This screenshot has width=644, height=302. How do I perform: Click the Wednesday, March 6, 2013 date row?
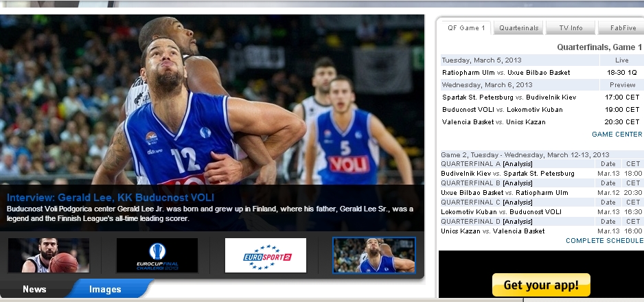(x=520, y=85)
